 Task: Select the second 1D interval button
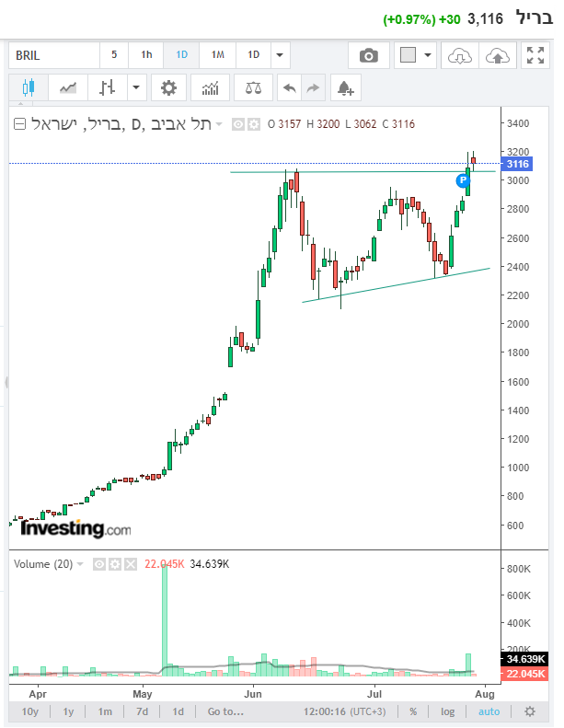pyautogui.click(x=253, y=55)
